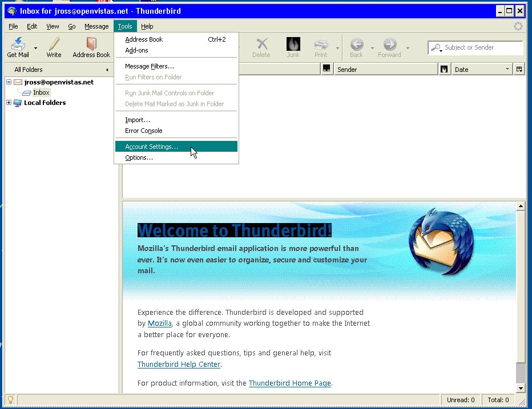
Task: Click the preview pane scroll down arrow
Action: pyautogui.click(x=521, y=388)
